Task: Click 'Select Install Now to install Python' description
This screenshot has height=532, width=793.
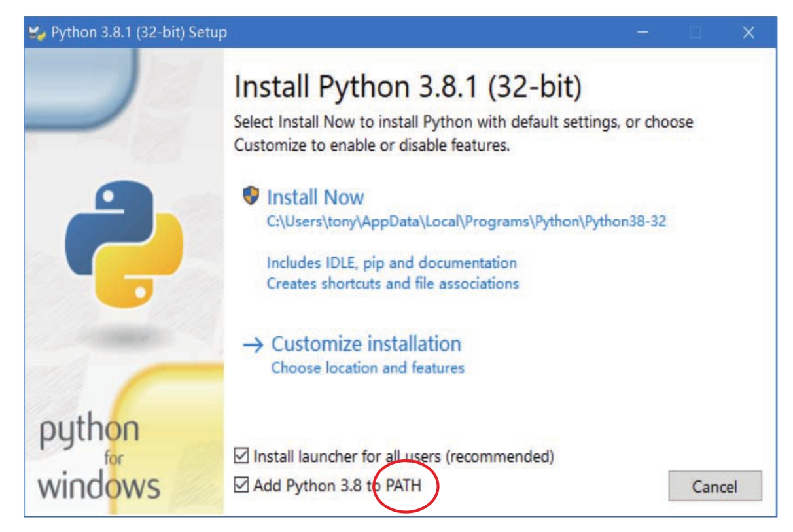Action: point(463,133)
